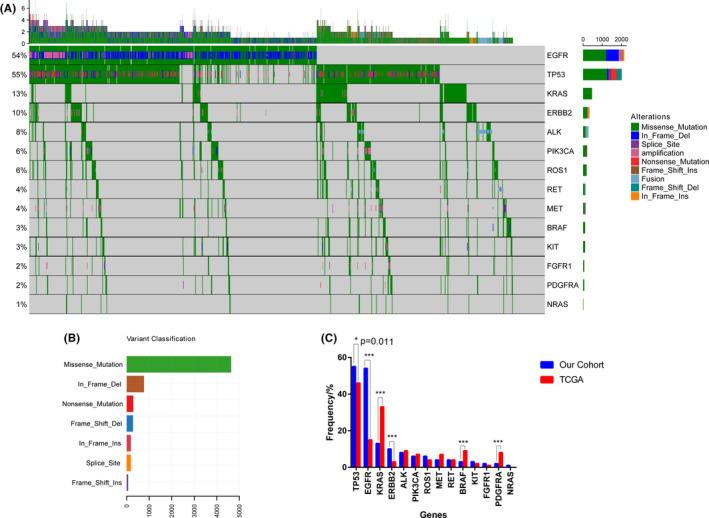Click the blue Our Cohort legend swatch
Image resolution: width=709 pixels, height=518 pixels.
click(x=547, y=365)
